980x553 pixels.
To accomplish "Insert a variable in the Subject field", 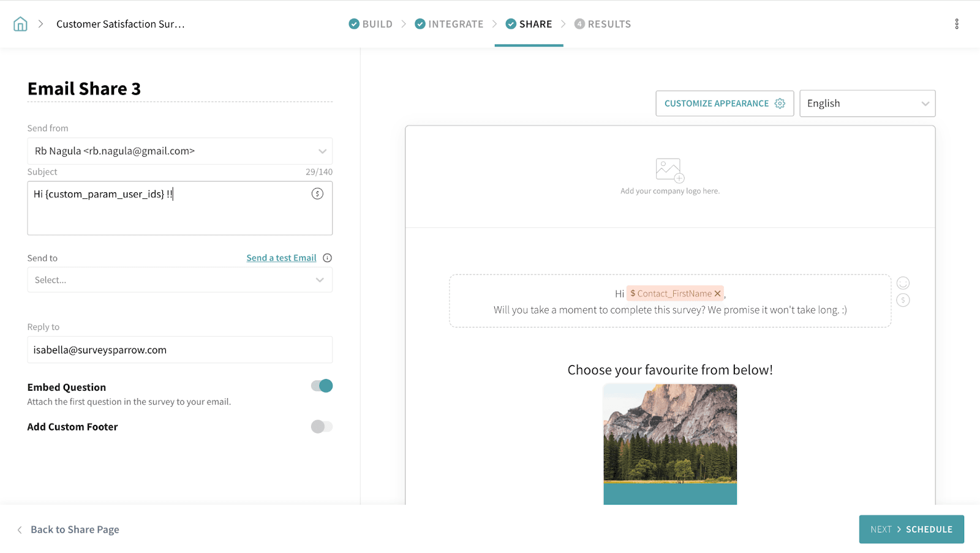I will pyautogui.click(x=317, y=194).
